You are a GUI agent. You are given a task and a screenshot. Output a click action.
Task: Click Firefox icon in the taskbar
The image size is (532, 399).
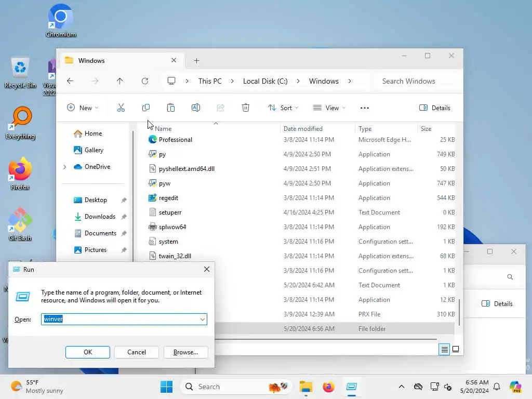click(328, 387)
